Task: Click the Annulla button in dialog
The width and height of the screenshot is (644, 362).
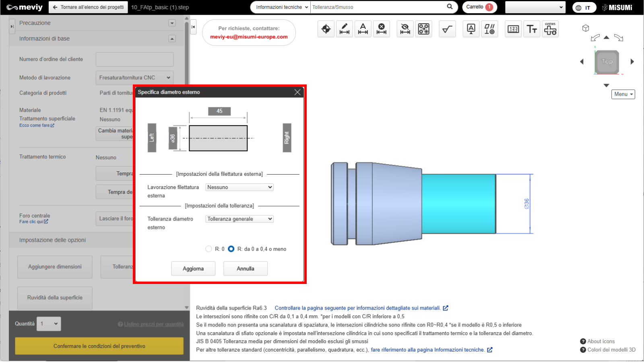Action: pos(246,269)
